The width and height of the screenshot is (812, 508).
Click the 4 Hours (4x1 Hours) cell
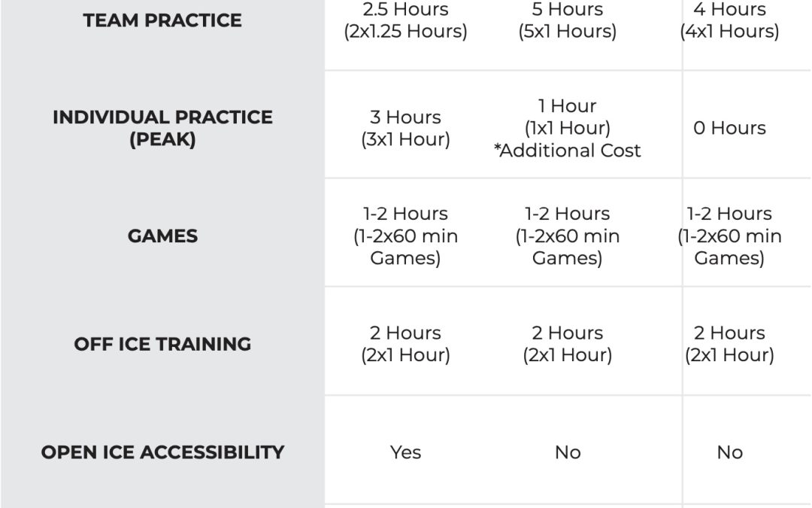pyautogui.click(x=729, y=20)
